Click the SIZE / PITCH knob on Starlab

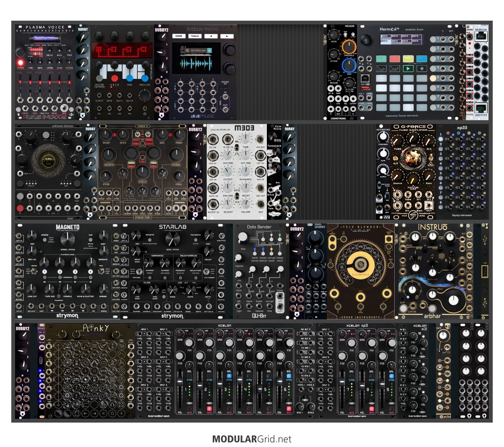173,239
